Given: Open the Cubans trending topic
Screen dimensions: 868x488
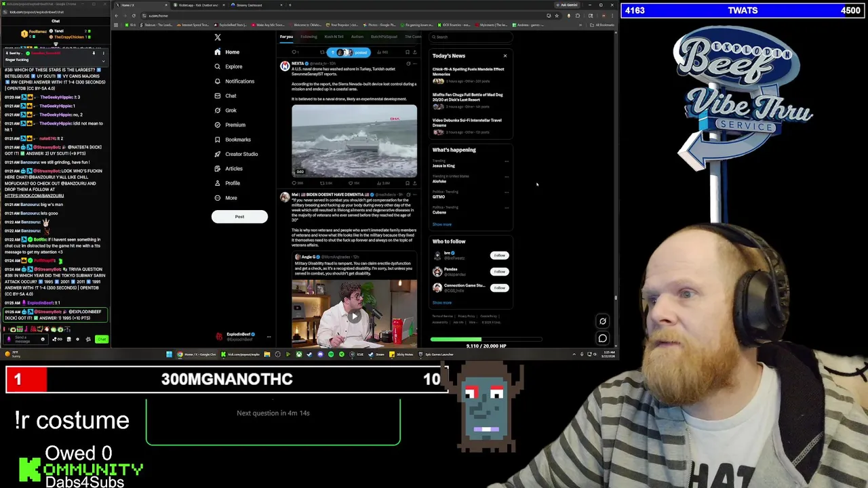Looking at the screenshot, I should pos(439,212).
